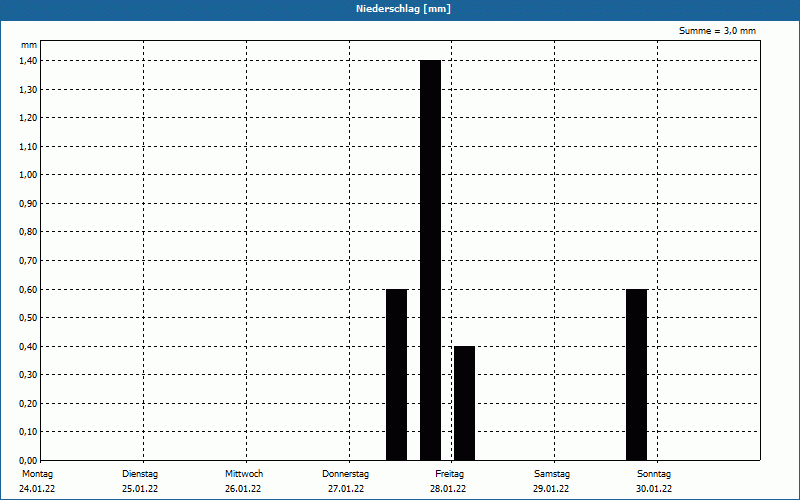The image size is (800, 500).
Task: Click the 0,80 y-axis value
Action: (28, 232)
